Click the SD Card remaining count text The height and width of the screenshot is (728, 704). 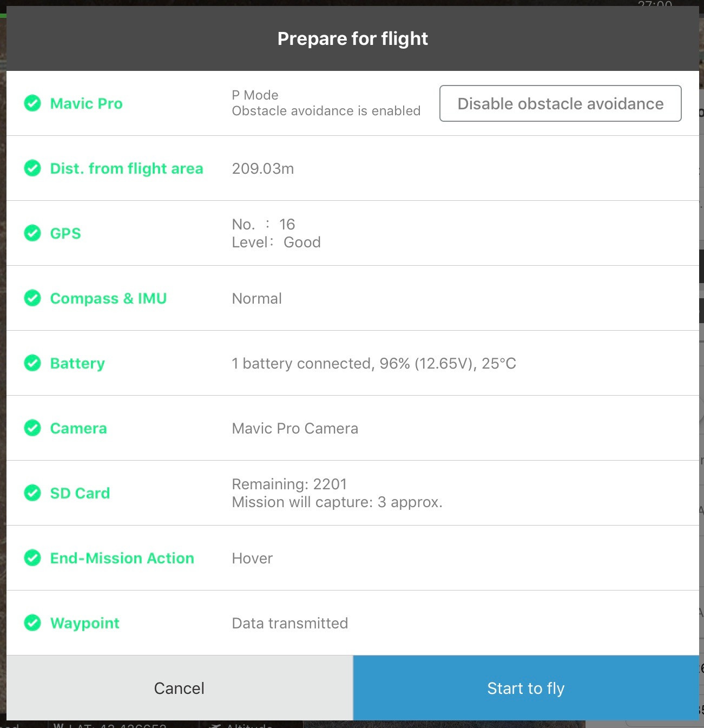(x=289, y=484)
